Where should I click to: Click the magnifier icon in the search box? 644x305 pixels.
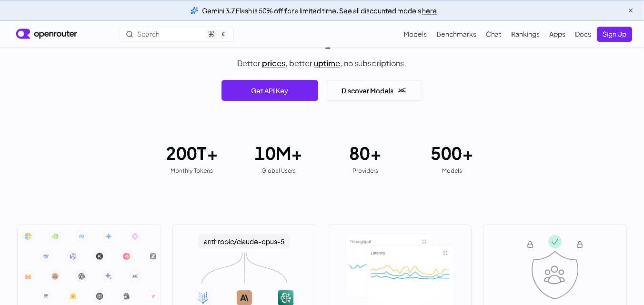pyautogui.click(x=129, y=34)
